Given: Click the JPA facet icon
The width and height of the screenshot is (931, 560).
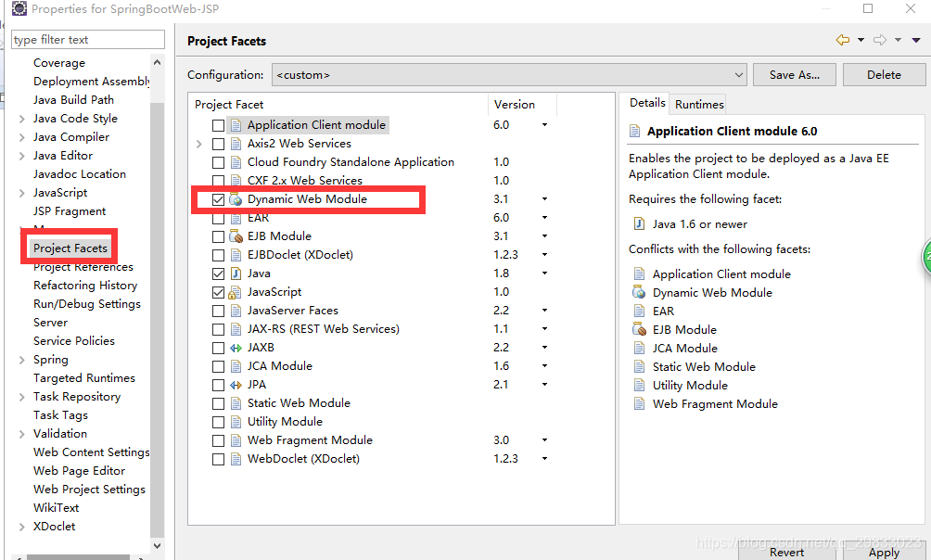Looking at the screenshot, I should (236, 385).
